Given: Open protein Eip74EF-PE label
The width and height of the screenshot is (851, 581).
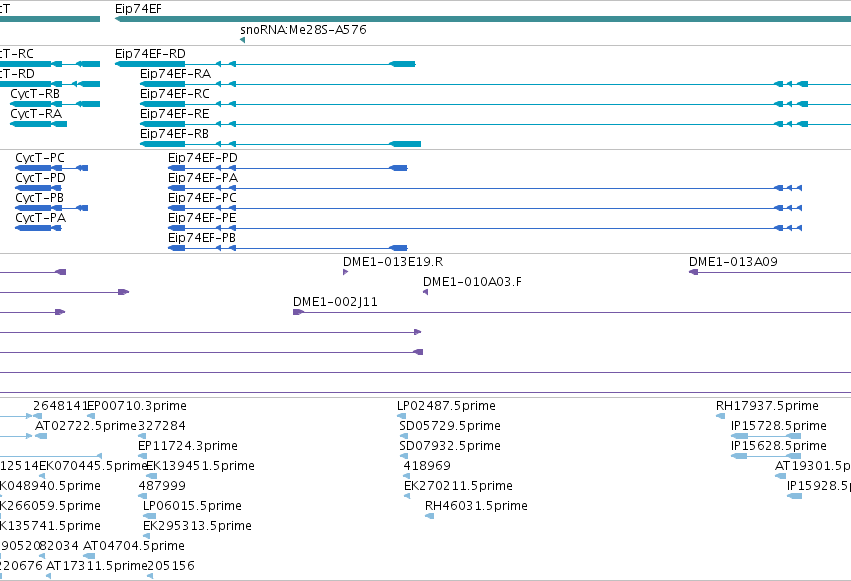Looking at the screenshot, I should coord(202,218).
